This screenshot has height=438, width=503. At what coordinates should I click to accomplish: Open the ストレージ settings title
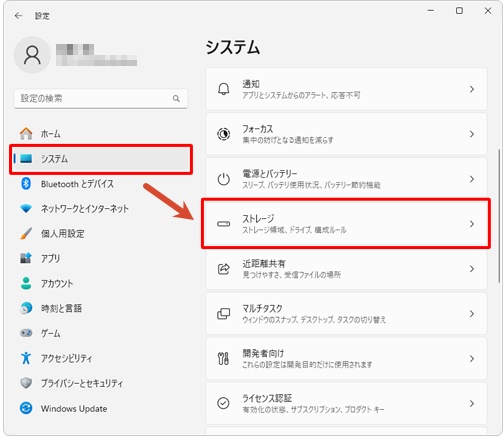click(258, 218)
